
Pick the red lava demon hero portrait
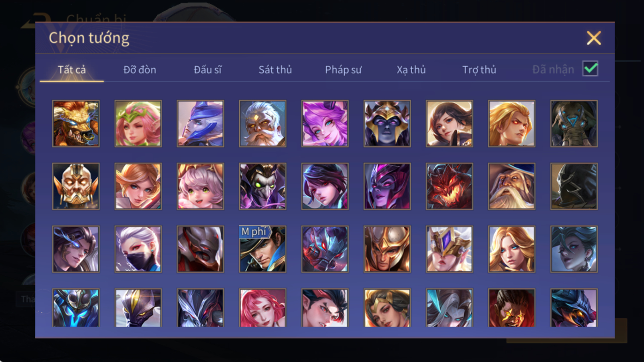click(449, 186)
